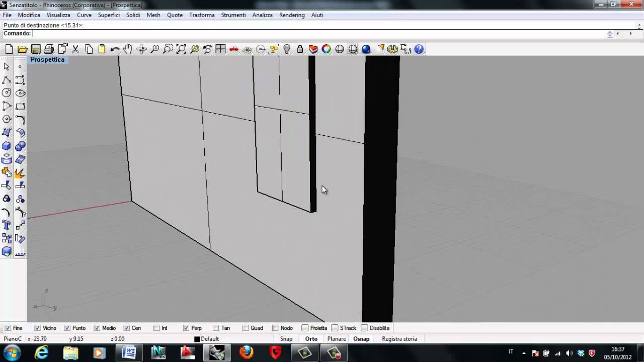
Task: Click the padlock Lock objects icon
Action: [x=300, y=49]
